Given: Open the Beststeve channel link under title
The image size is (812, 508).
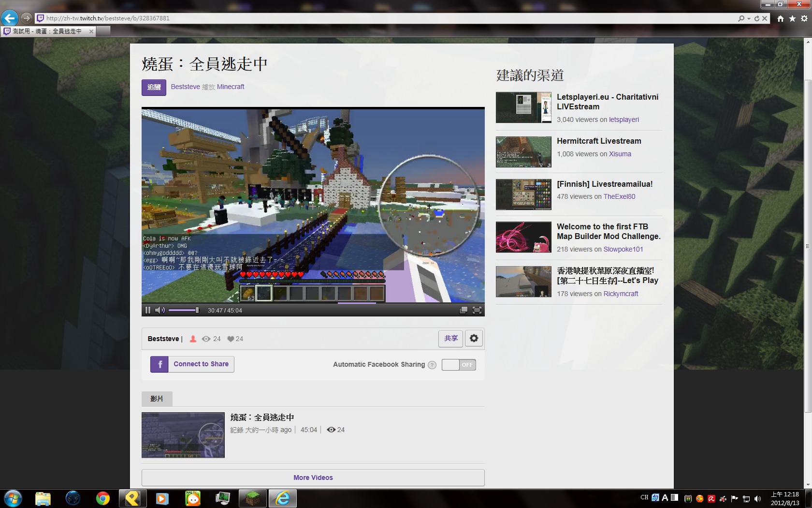Looking at the screenshot, I should pyautogui.click(x=185, y=87).
